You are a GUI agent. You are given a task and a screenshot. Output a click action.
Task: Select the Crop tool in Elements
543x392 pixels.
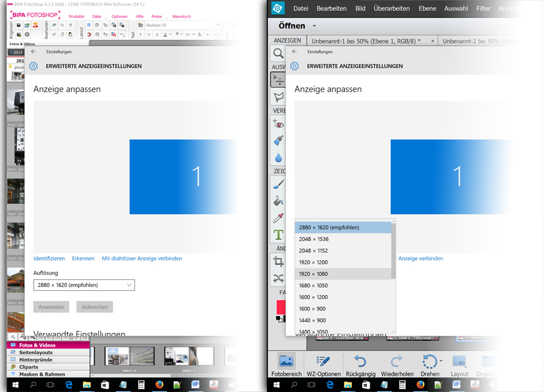click(x=278, y=261)
